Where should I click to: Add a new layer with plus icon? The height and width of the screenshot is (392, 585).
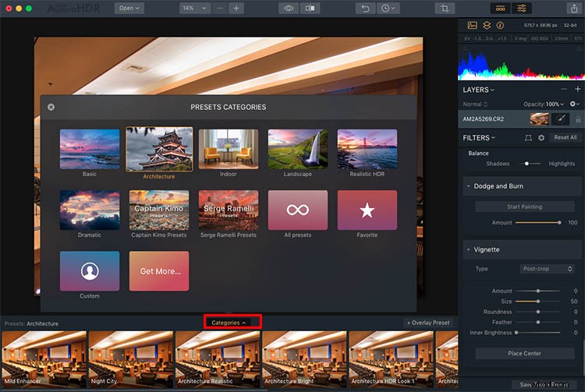tap(577, 89)
